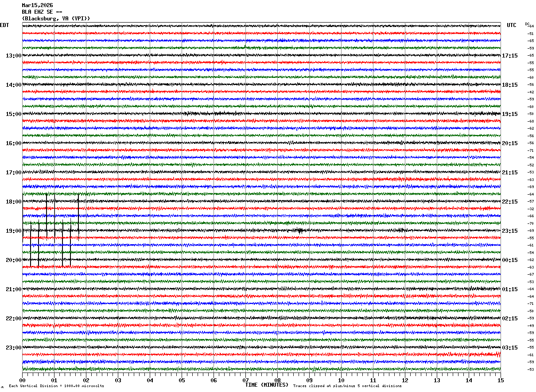Screen dimensions: 536x392
Task: Click minute tick 13 on time axis
Action: 437,380
